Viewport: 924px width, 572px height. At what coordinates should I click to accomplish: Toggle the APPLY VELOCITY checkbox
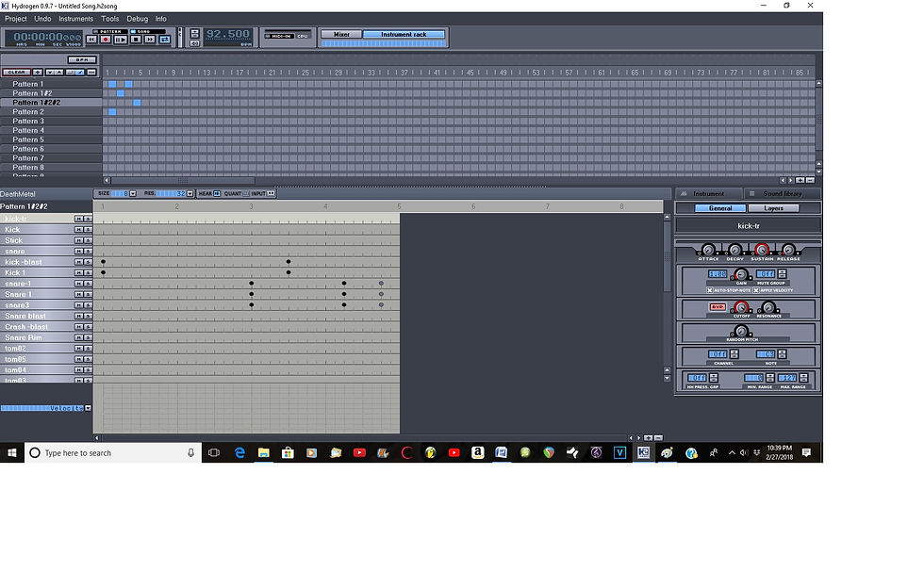(x=755, y=290)
